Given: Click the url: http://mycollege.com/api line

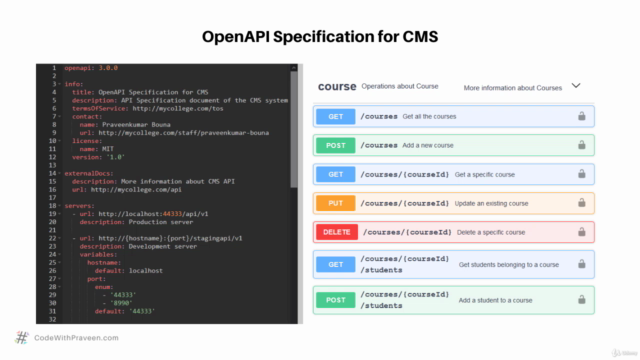Looking at the screenshot, I should coord(127,189).
